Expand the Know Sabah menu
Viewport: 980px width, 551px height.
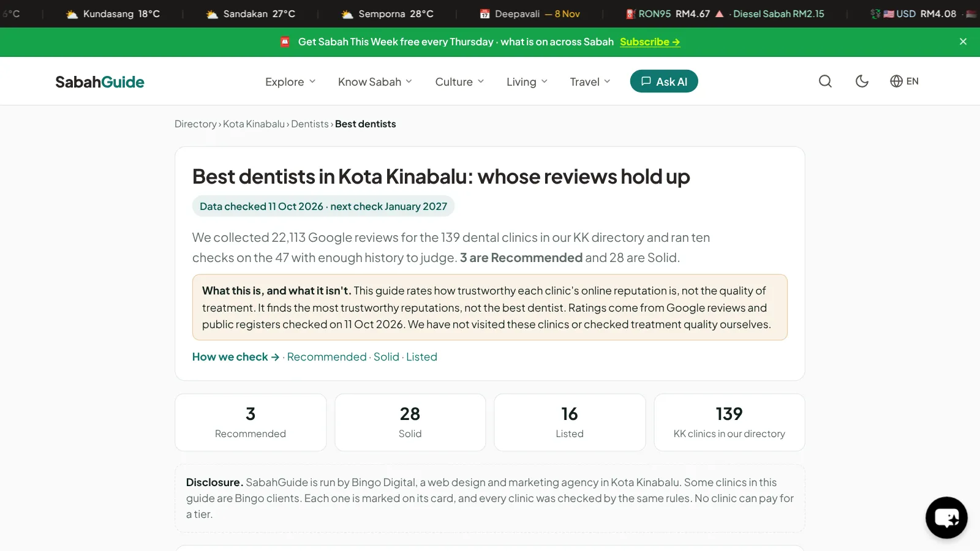[x=375, y=82]
